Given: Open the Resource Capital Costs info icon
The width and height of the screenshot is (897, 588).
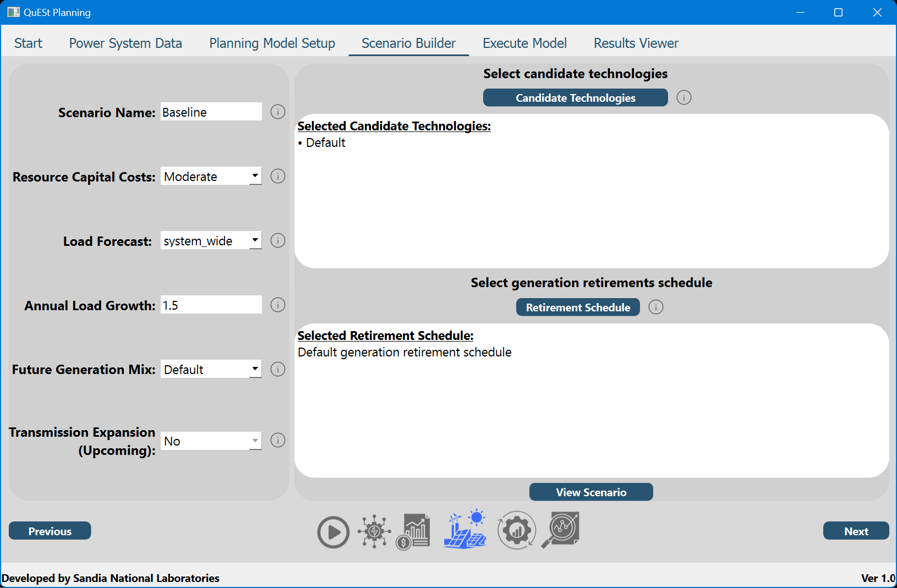Looking at the screenshot, I should (278, 177).
